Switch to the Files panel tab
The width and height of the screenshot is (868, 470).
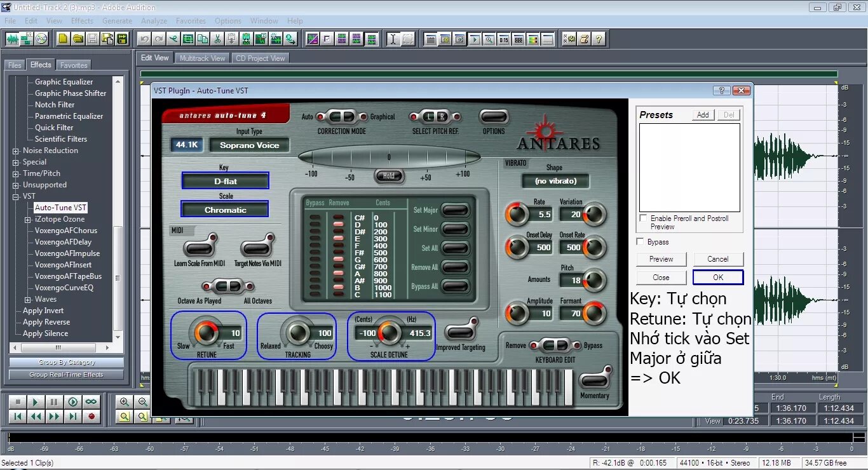(15, 65)
